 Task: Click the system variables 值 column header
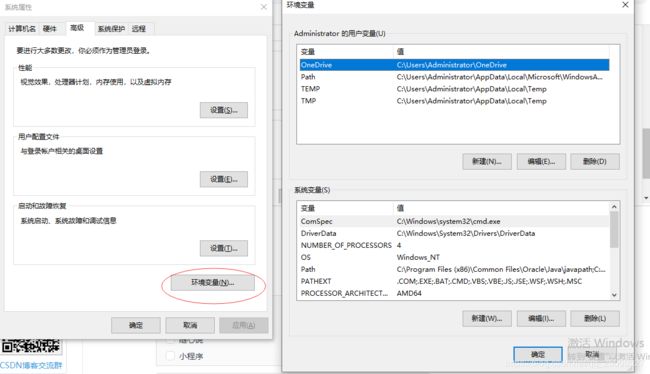click(x=501, y=208)
